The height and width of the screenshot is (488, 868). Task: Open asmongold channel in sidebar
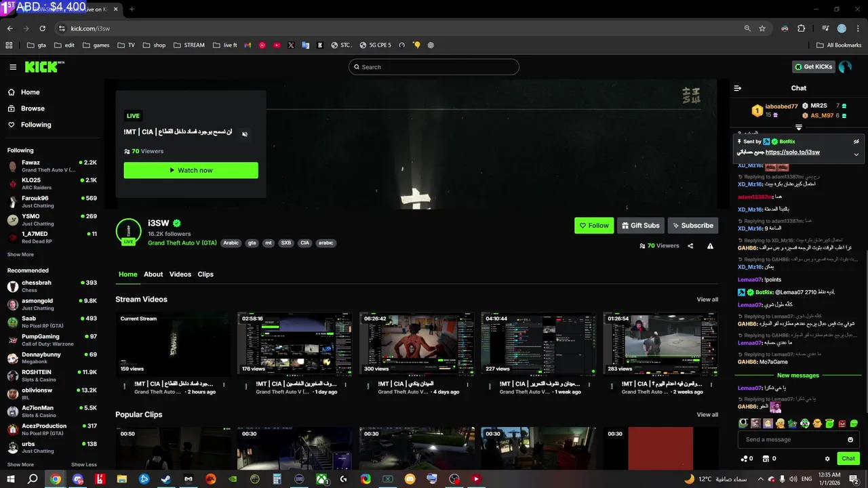pyautogui.click(x=52, y=304)
